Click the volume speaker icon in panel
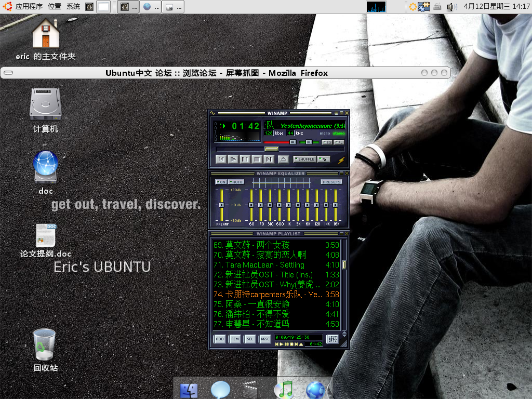532x399 pixels. [451, 6]
